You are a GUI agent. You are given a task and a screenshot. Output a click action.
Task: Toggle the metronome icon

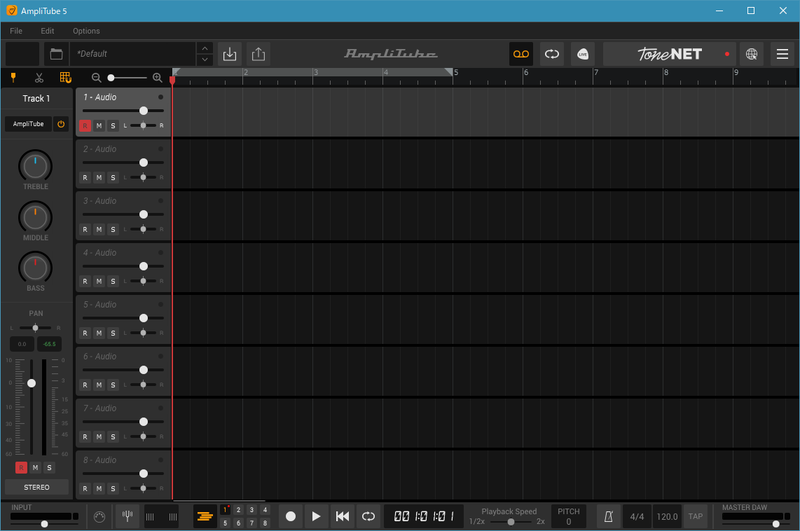pos(608,516)
